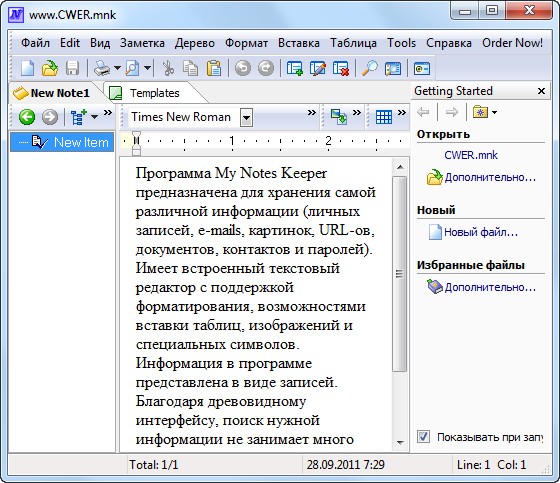The height and width of the screenshot is (483, 560).
Task: Open the Tools menu
Action: coord(401,43)
